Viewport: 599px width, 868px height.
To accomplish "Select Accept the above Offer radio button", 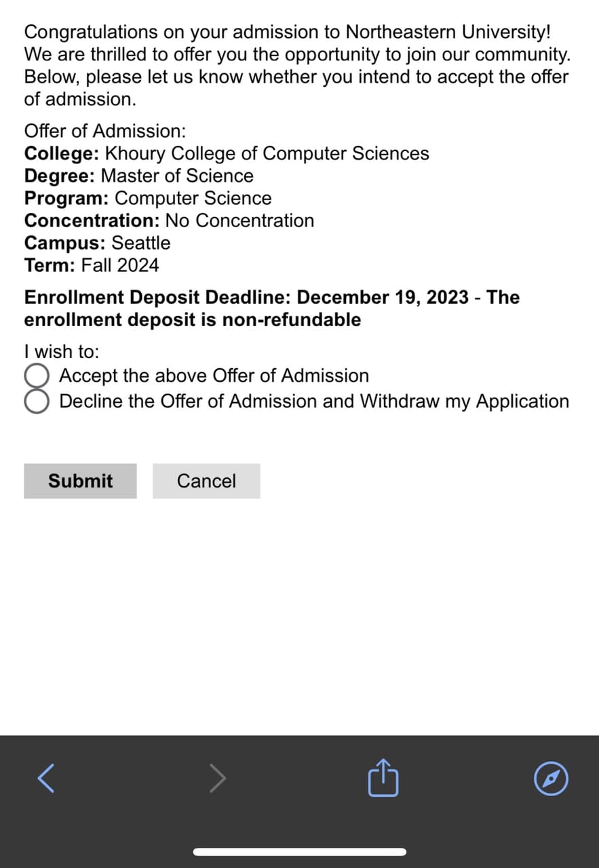I will [37, 376].
